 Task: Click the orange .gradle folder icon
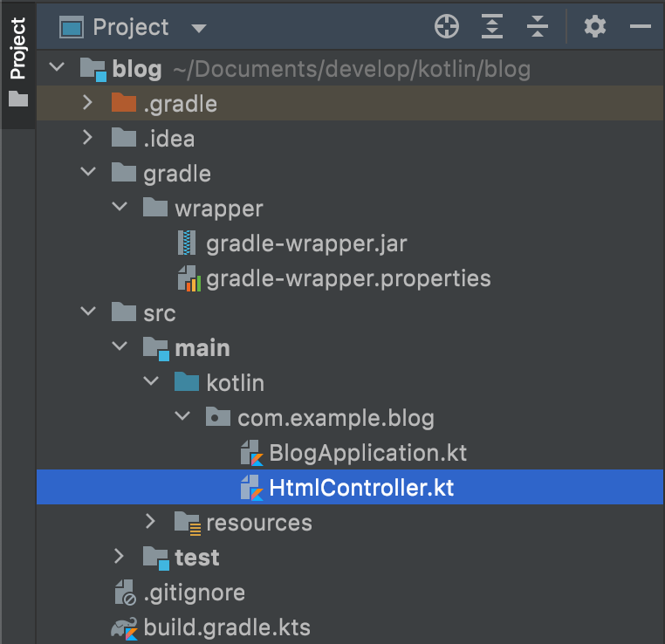coord(123,103)
